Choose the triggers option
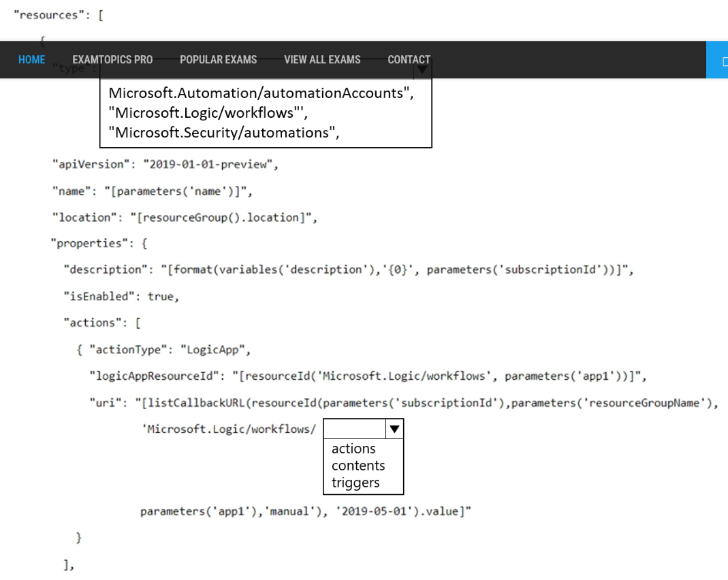The width and height of the screenshot is (728, 580). (355, 483)
